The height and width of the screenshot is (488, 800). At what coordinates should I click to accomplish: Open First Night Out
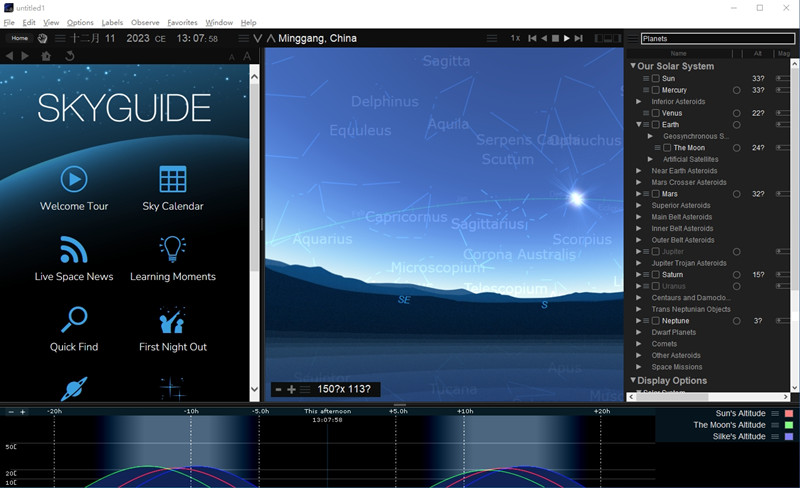point(173,329)
